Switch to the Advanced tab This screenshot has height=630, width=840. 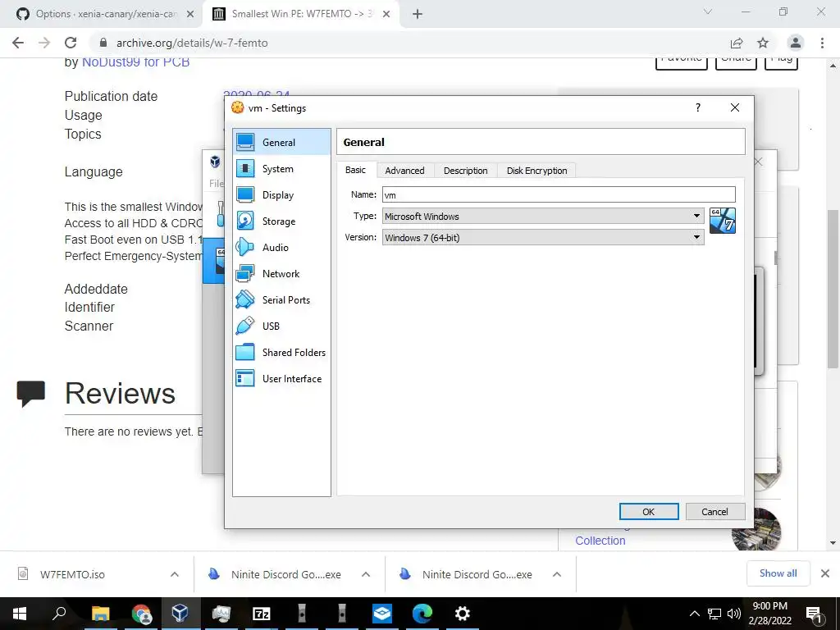(x=404, y=171)
